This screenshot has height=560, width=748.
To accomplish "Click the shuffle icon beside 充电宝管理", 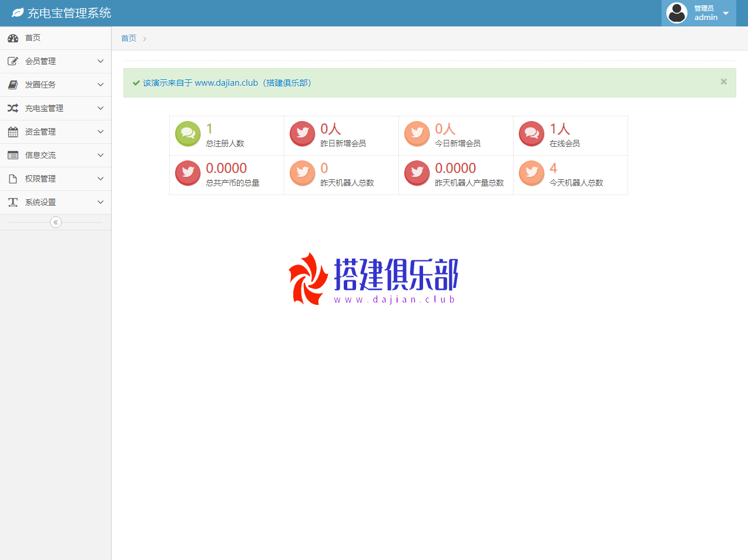I will (13, 108).
